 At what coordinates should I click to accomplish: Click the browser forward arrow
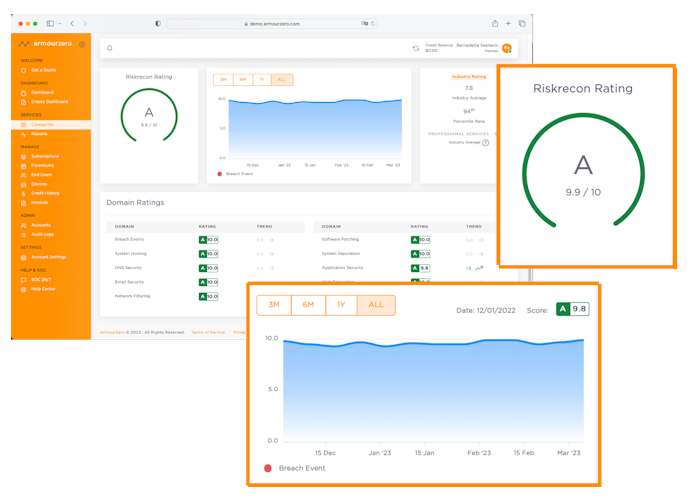(x=84, y=23)
